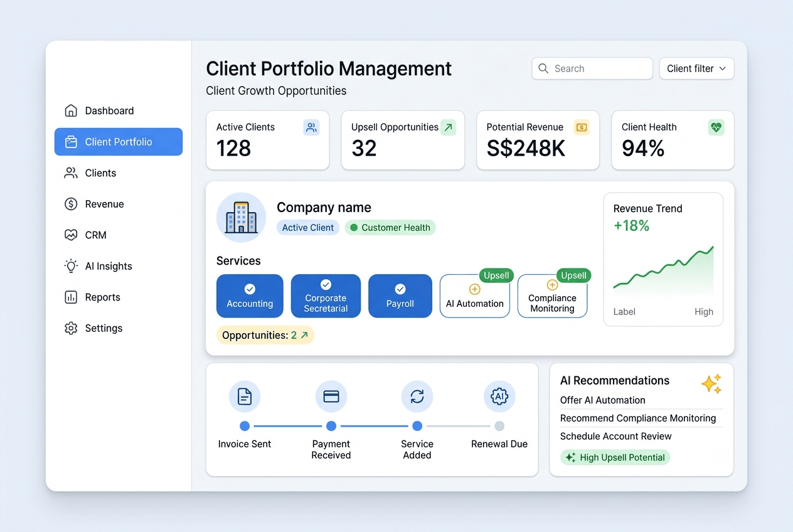793x532 pixels.
Task: Click the Active Client badge
Action: (x=308, y=228)
